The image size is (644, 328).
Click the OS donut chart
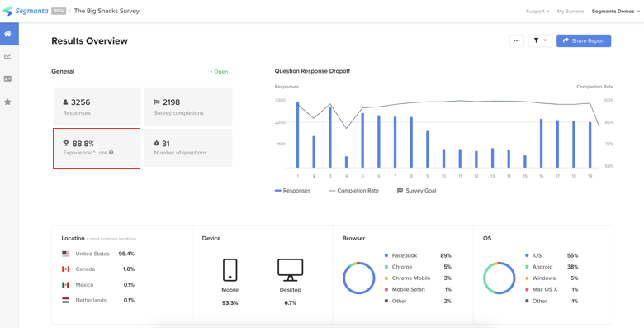coord(499,278)
